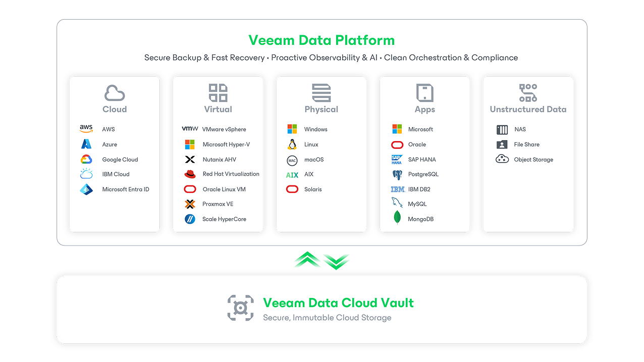Viewport: 644px width, 362px height.
Task: Click the Unstructured Data category header
Action: 528,109
